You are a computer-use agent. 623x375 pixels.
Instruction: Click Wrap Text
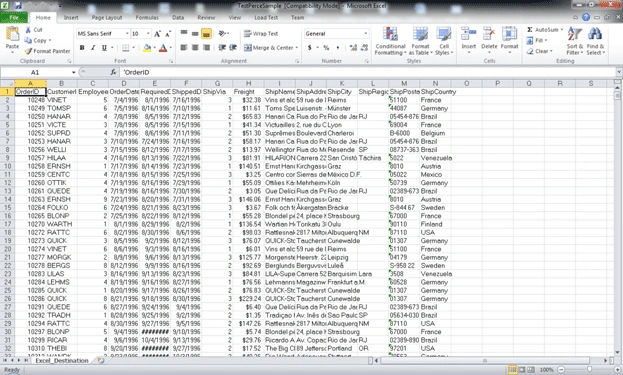point(261,34)
